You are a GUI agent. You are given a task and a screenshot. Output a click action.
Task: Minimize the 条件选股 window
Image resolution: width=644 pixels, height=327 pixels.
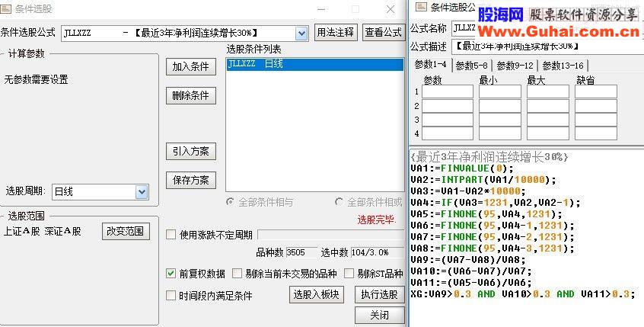[x=322, y=9]
